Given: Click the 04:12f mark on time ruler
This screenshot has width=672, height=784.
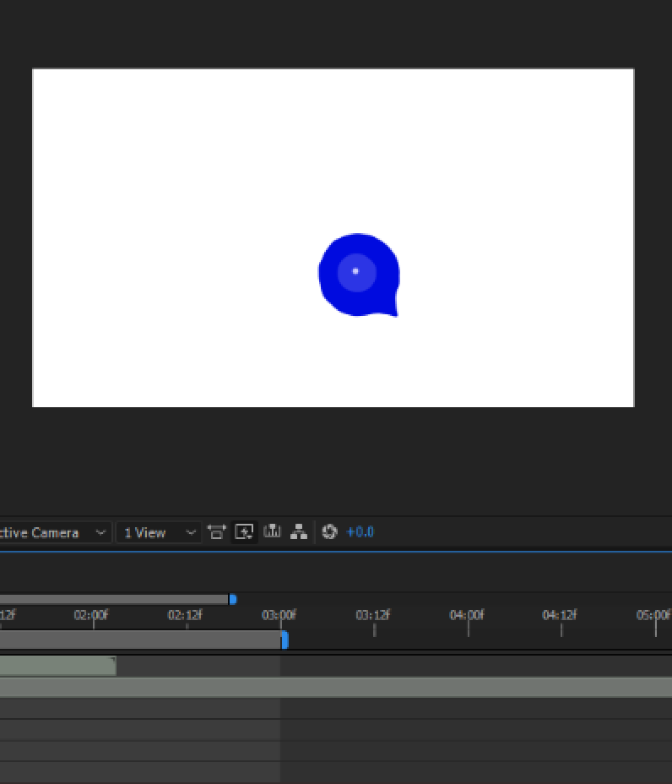Looking at the screenshot, I should point(560,615).
